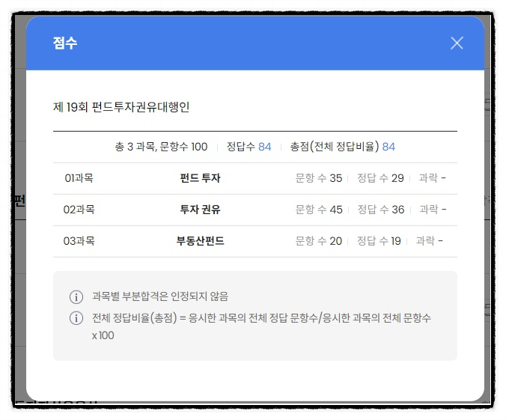The image size is (506, 420).
Task: Click the 총점(전체 정답비율) 84 value
Action: point(342,147)
